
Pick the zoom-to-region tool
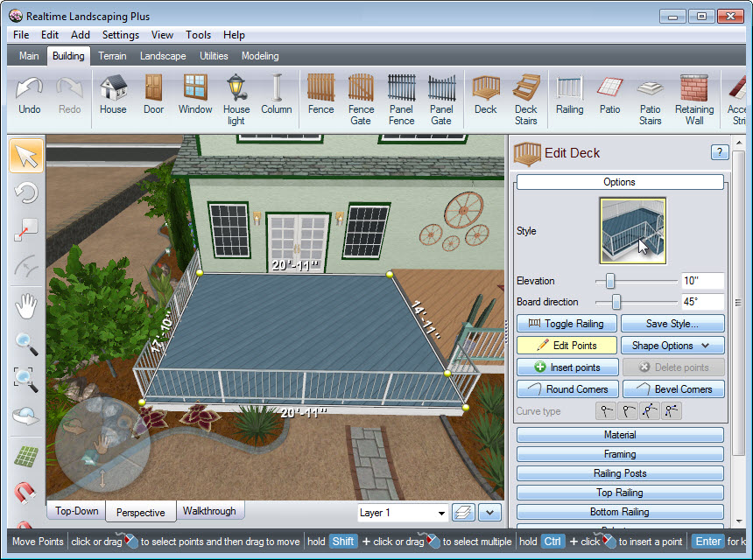click(x=26, y=379)
